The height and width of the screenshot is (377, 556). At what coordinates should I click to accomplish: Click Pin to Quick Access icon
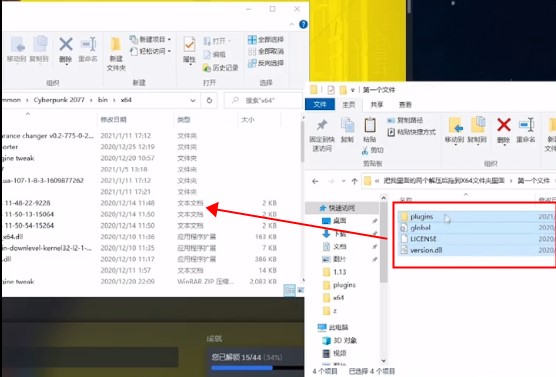click(x=322, y=125)
